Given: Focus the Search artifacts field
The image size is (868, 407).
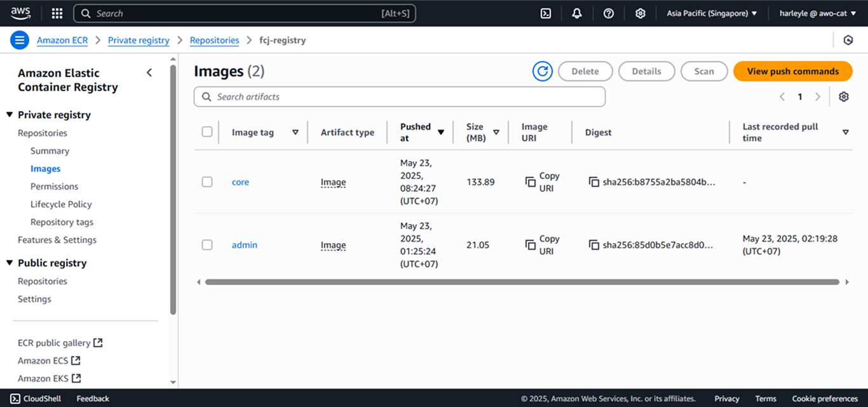Looking at the screenshot, I should 400,97.
